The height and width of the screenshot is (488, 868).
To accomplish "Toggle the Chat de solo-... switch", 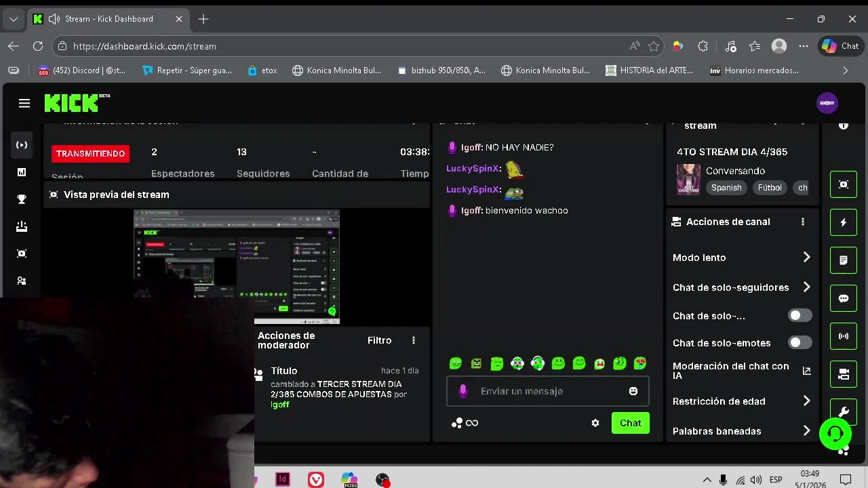I will coord(800,316).
